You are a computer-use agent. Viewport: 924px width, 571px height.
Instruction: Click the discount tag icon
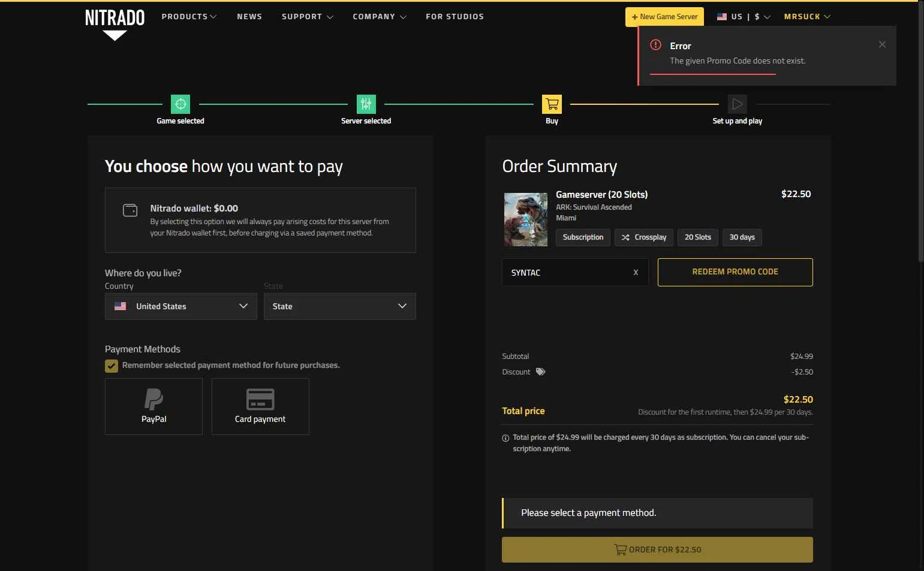pos(541,372)
